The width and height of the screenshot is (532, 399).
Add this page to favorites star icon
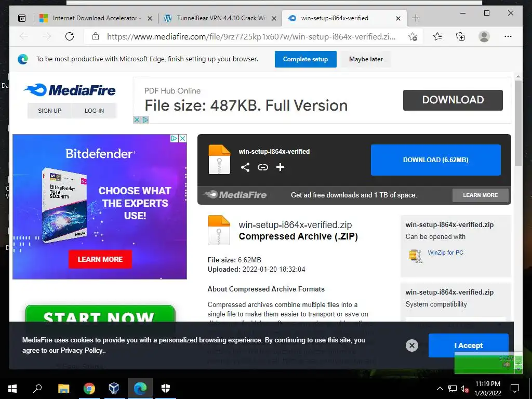pyautogui.click(x=413, y=37)
